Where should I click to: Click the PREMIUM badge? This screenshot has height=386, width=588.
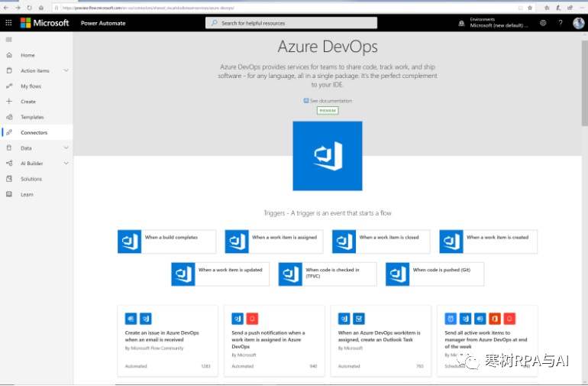click(x=328, y=110)
